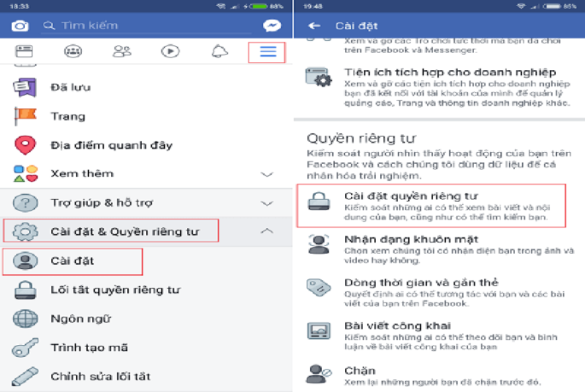Tap Wi-Fi icon in left status bar
The image size is (585, 392).
(222, 7)
